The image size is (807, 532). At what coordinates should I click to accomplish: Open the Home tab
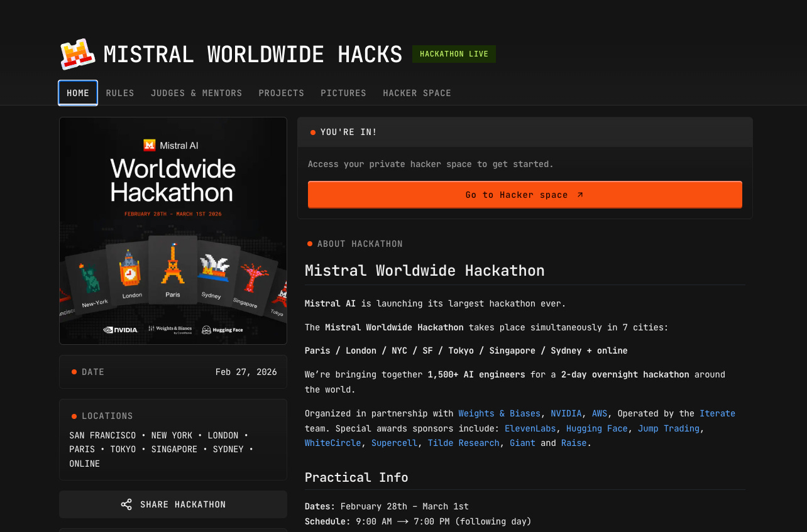[78, 93]
